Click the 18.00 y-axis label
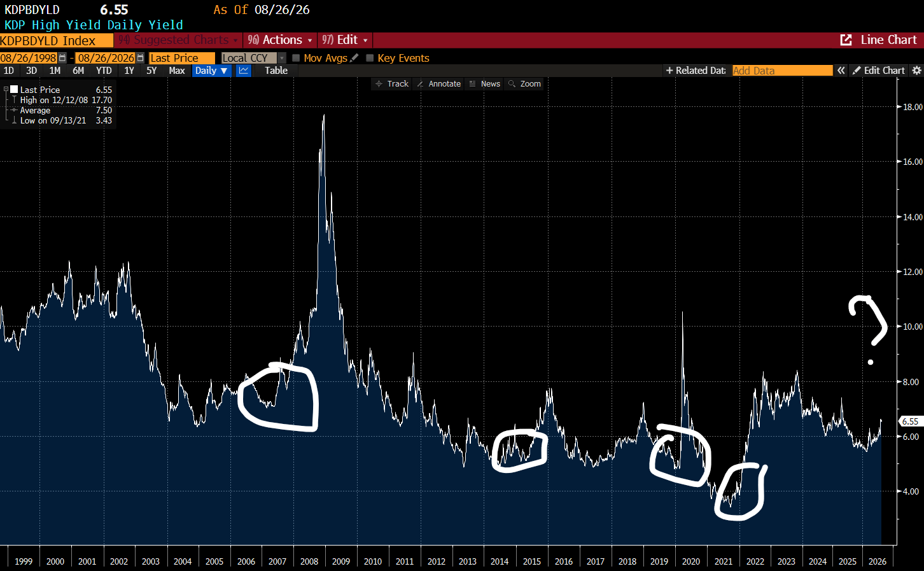The image size is (924, 571). pyautogui.click(x=913, y=107)
